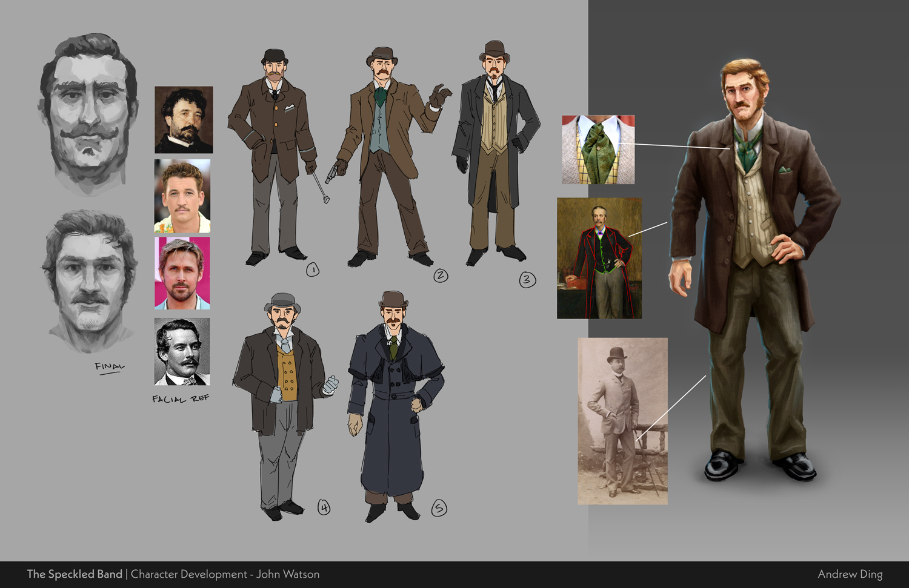Click the green pocket square on final render
This screenshot has width=909, height=588.
[785, 170]
